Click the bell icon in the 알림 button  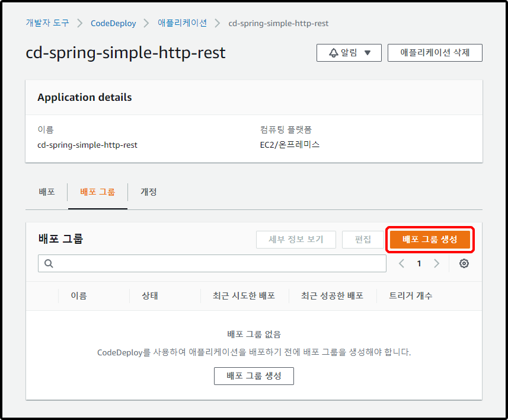point(333,53)
